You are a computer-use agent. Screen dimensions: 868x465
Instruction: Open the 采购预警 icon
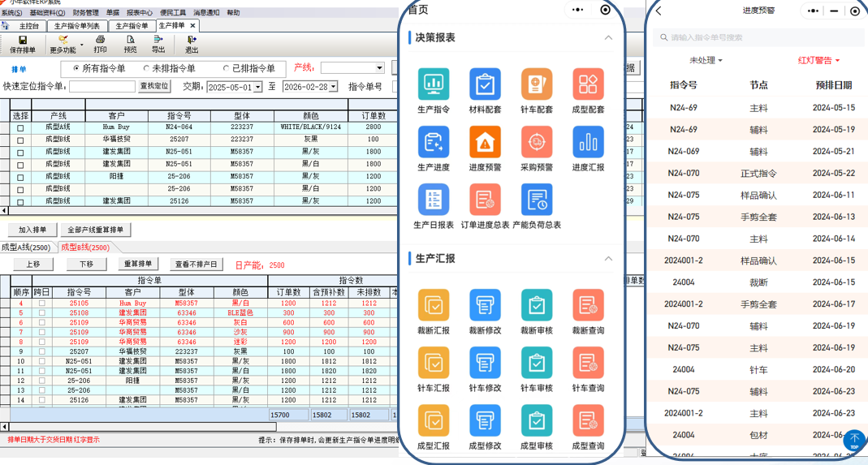537,142
